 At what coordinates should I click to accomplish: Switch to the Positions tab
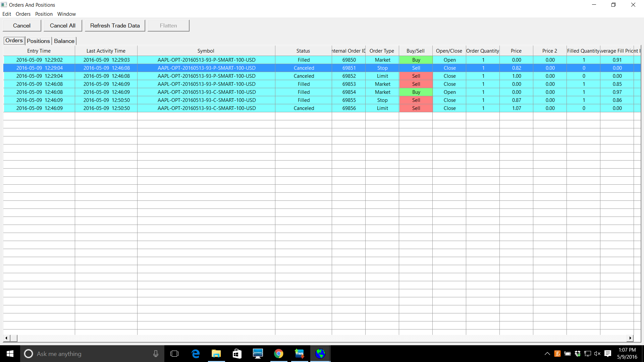pyautogui.click(x=38, y=41)
